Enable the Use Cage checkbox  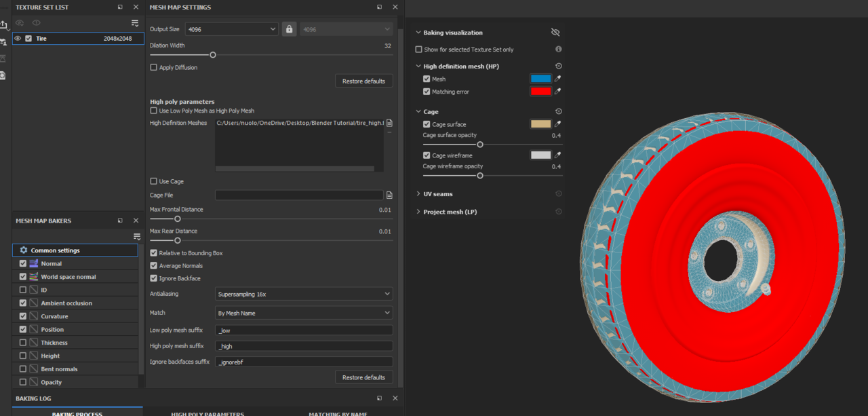[154, 182]
